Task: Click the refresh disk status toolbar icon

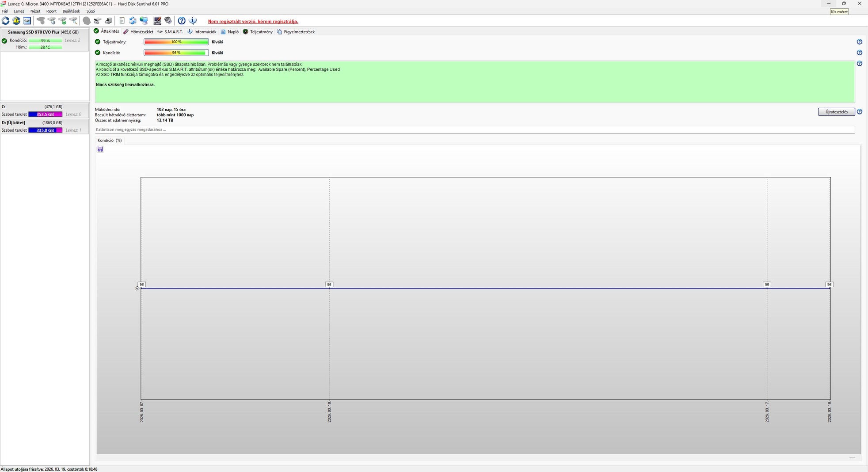Action: tap(5, 21)
